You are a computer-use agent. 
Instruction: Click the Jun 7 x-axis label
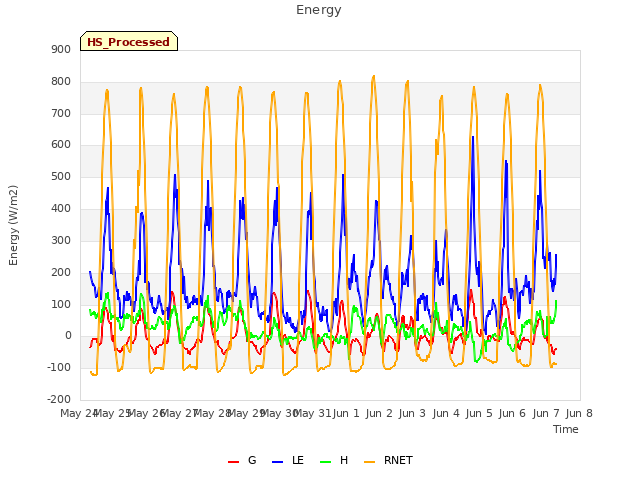point(546,413)
